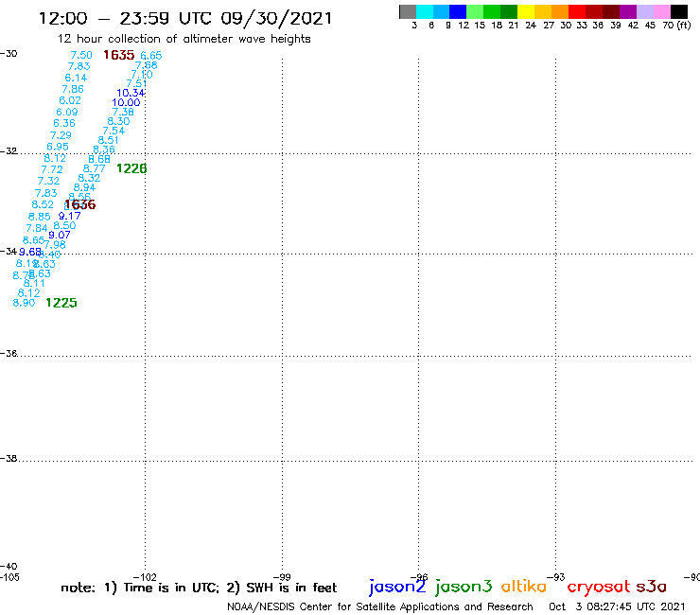Click the 8.52 wave height value

[43, 204]
